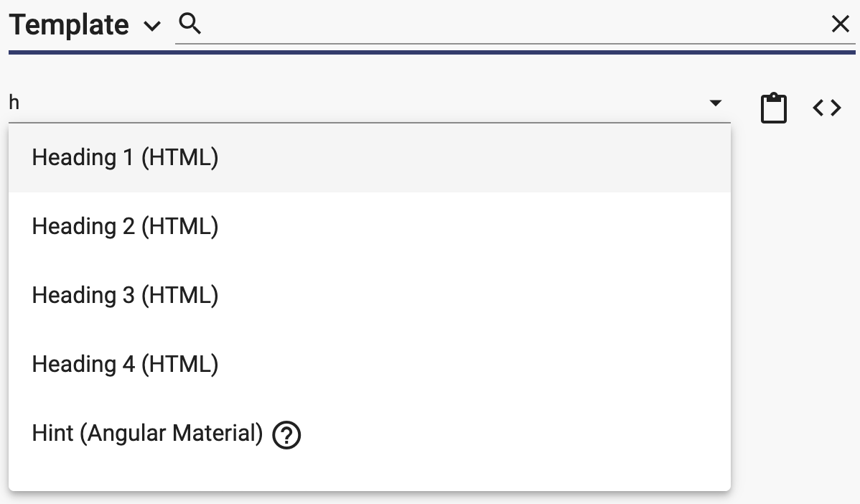
Task: Select Heading 4 (HTML) option
Action: tap(370, 365)
